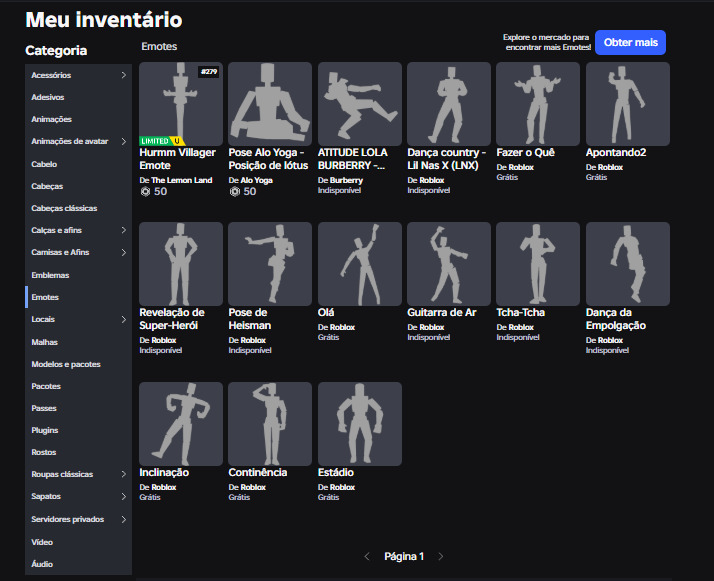
Task: Click the Fazer o Quê emote image
Action: coord(538,103)
